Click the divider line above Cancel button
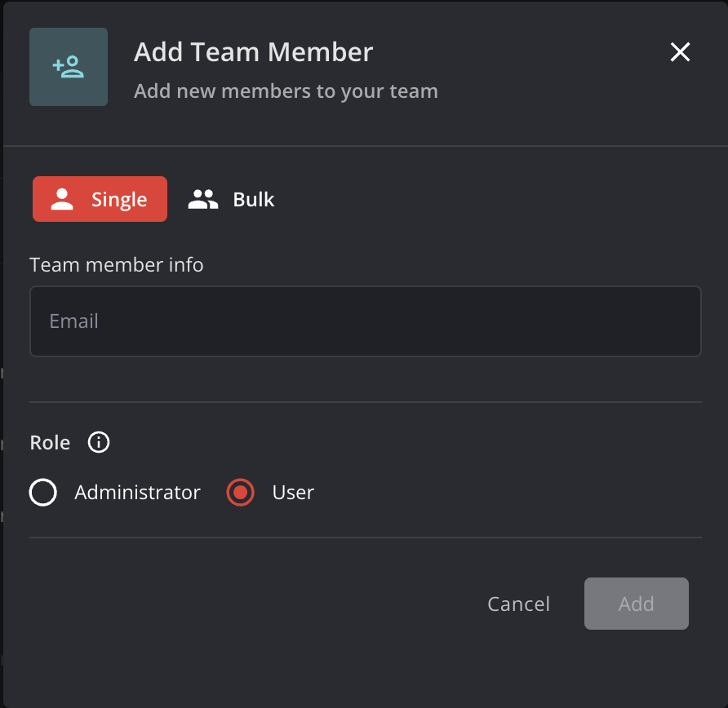 (365, 538)
